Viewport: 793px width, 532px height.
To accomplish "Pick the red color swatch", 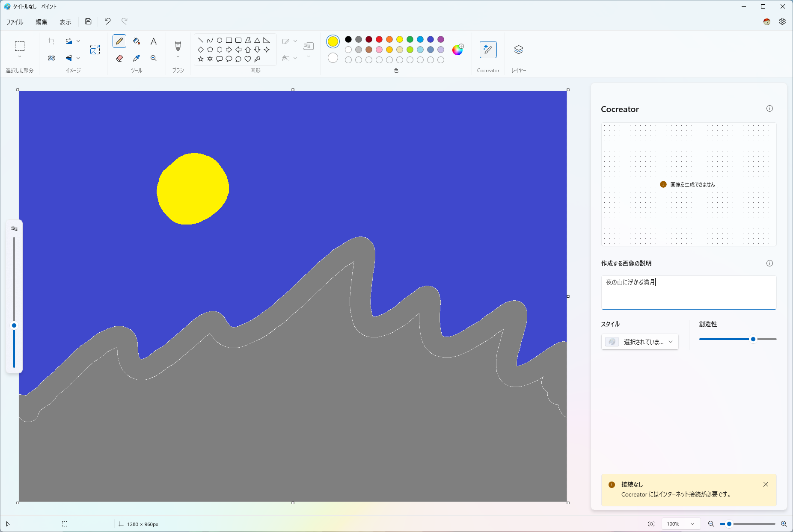I will click(379, 39).
